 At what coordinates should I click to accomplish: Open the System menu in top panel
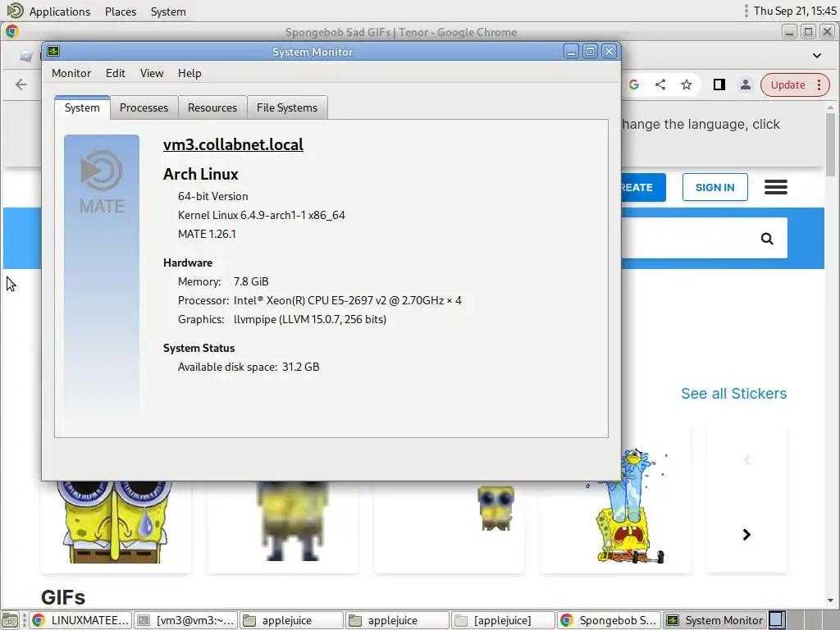click(167, 11)
